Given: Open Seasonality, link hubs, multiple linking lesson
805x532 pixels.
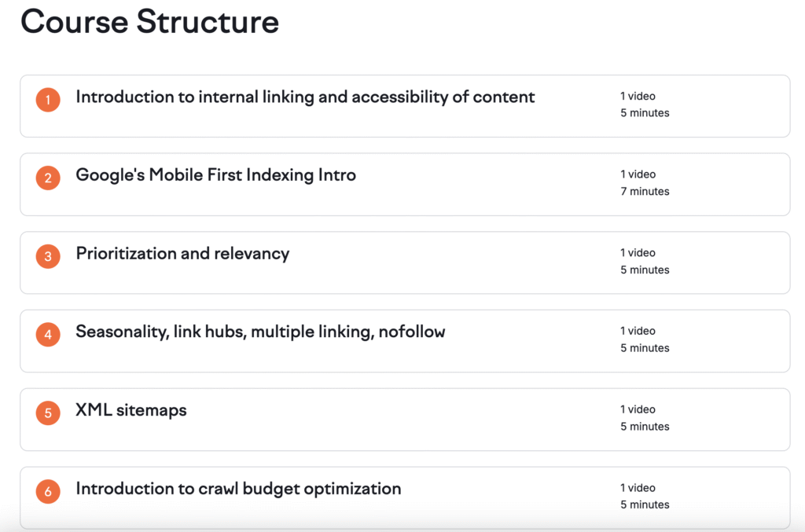Looking at the screenshot, I should 260,332.
